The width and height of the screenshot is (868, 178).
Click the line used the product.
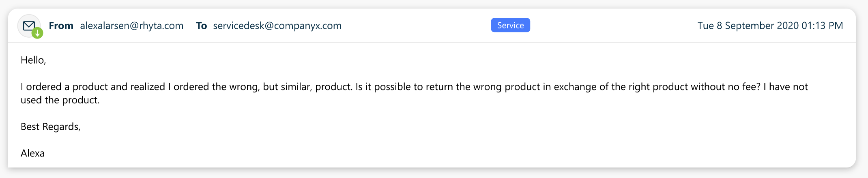click(60, 100)
